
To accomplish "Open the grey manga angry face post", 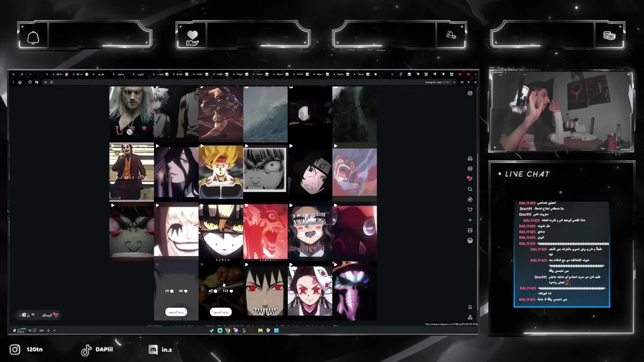I will click(x=265, y=170).
